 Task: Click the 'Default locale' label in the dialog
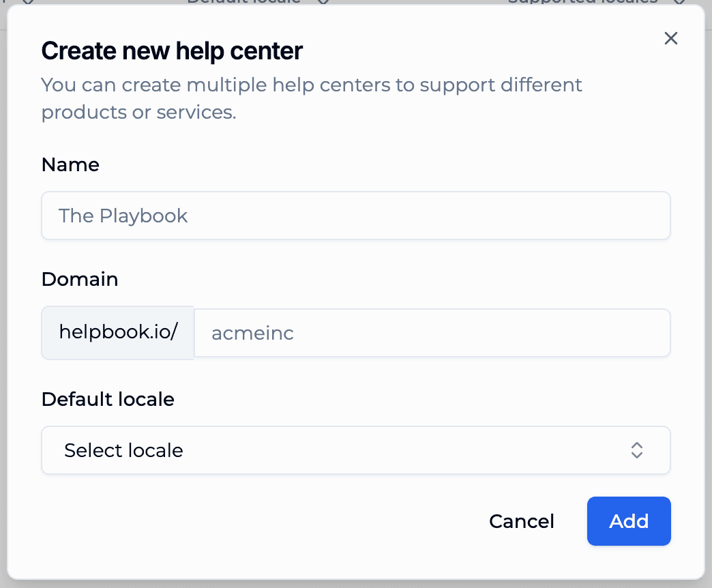108,398
